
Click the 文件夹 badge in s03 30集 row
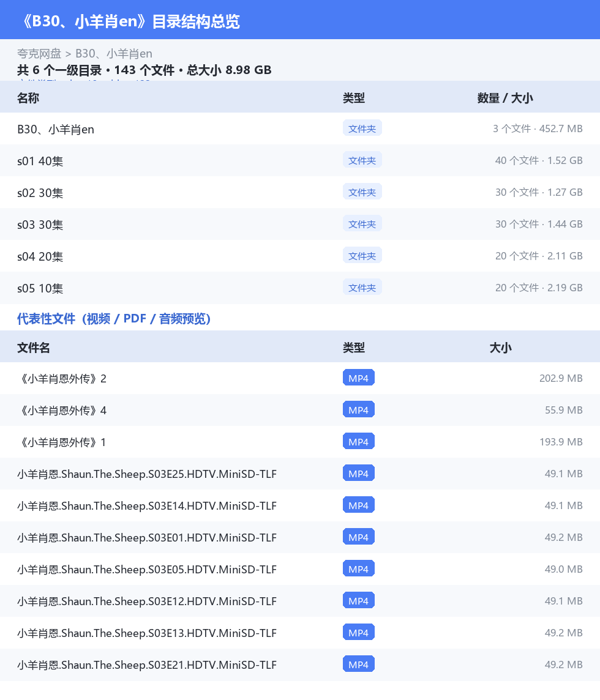(x=362, y=224)
